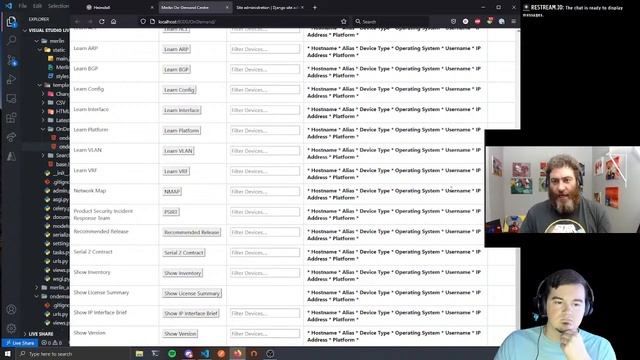
Task: Click the PSIRT button
Action: [171, 212]
